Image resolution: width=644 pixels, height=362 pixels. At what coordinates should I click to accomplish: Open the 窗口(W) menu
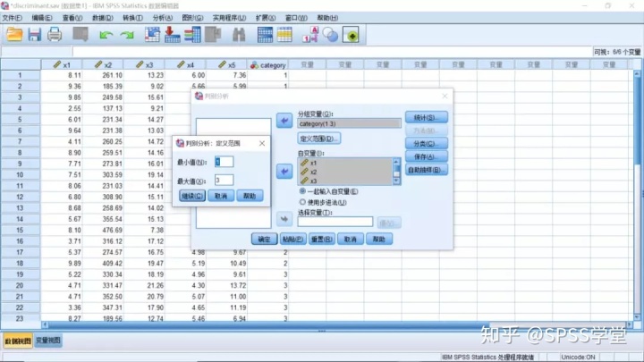point(296,18)
